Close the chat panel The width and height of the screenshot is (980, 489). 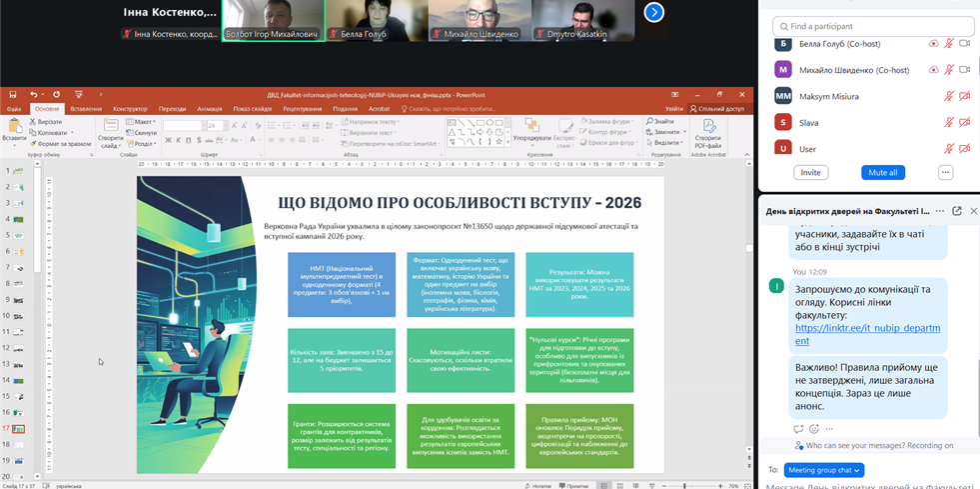[973, 211]
